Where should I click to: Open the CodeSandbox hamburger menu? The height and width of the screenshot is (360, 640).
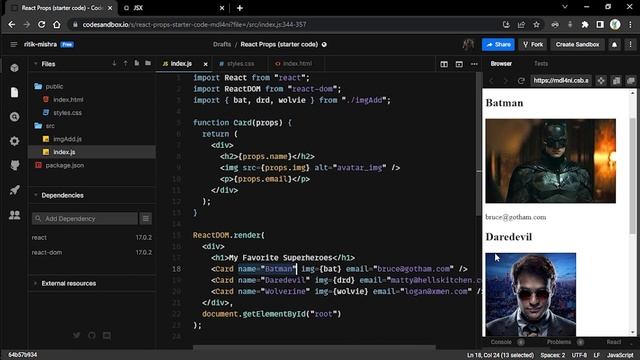(x=13, y=44)
